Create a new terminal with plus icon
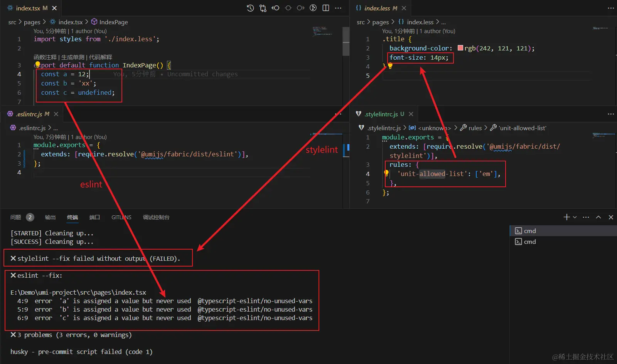This screenshot has height=364, width=617. (566, 217)
